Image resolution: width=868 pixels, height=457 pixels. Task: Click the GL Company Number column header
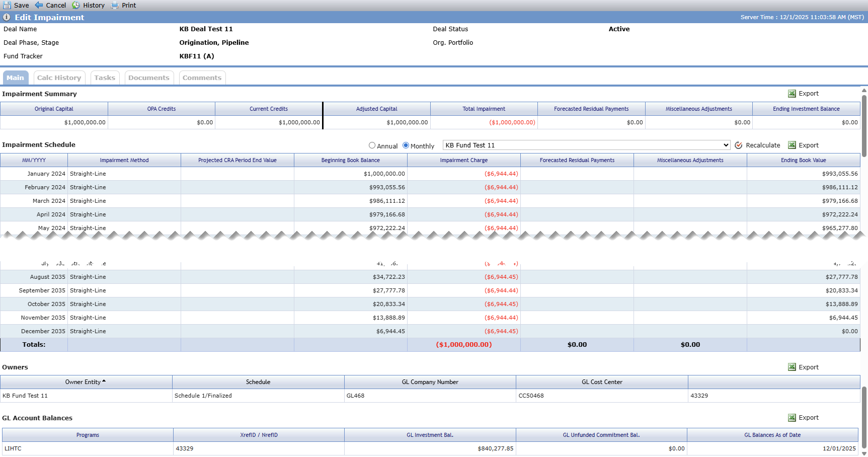[x=430, y=382]
